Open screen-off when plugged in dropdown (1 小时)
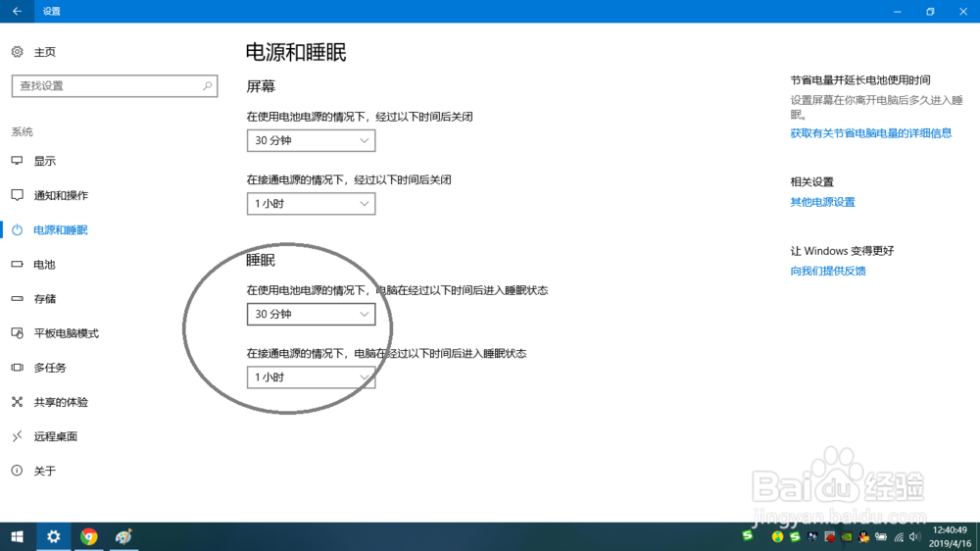 click(312, 204)
